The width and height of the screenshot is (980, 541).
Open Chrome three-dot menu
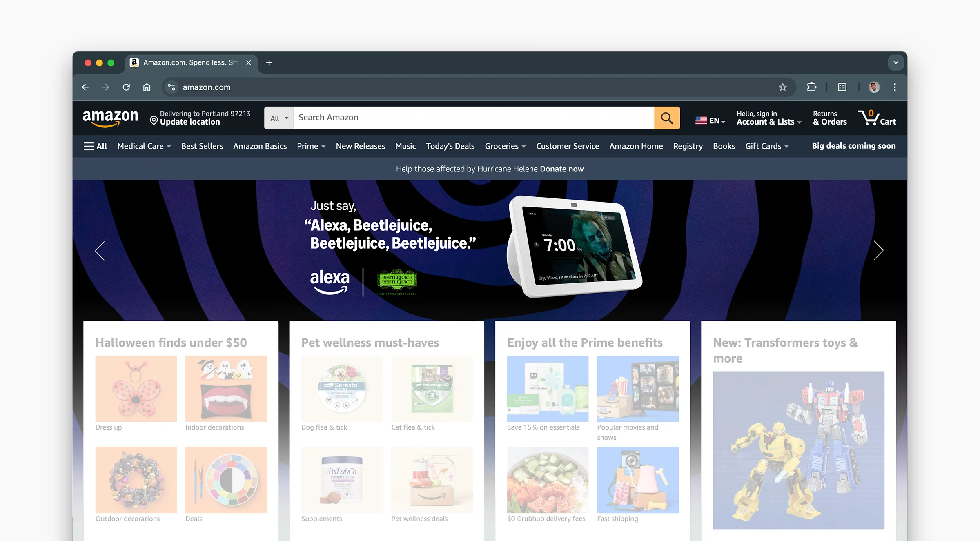click(x=894, y=87)
